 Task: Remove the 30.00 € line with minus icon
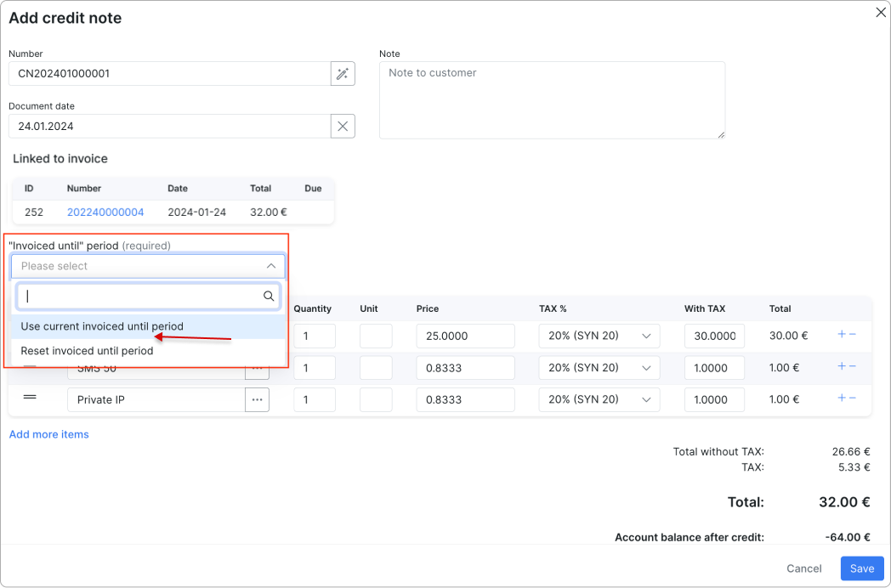[x=853, y=334]
